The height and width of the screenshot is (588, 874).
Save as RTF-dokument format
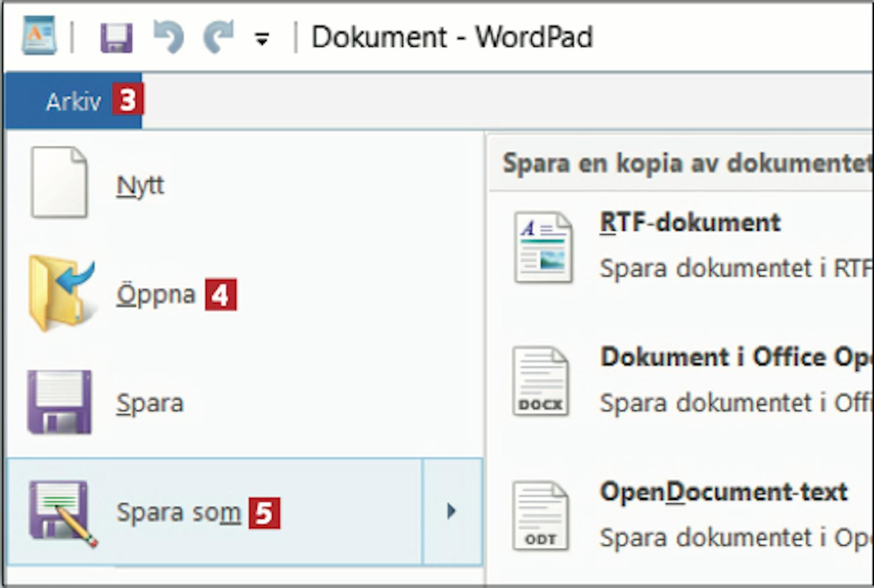point(690,223)
